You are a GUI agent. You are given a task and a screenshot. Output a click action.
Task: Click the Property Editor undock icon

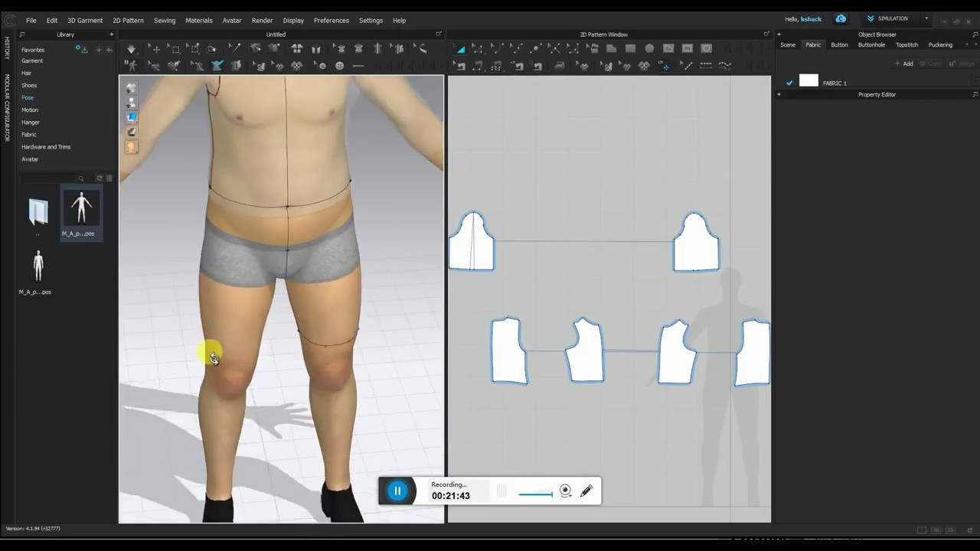coord(975,94)
